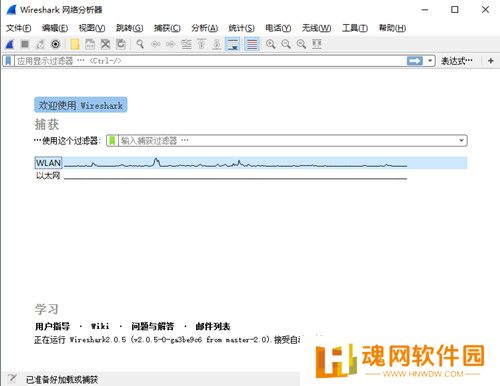Reset text to normal size icon

(x=301, y=44)
